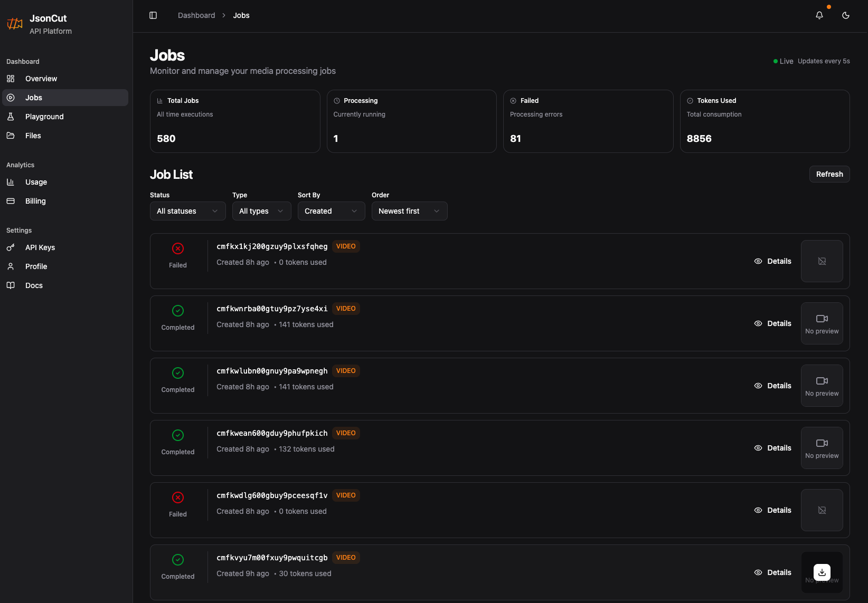Navigate to Dashboard in the breadcrumb

[196, 15]
